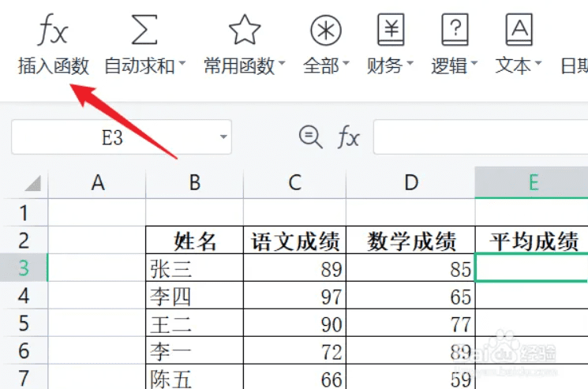Click the Logical functions question mark icon

click(455, 31)
